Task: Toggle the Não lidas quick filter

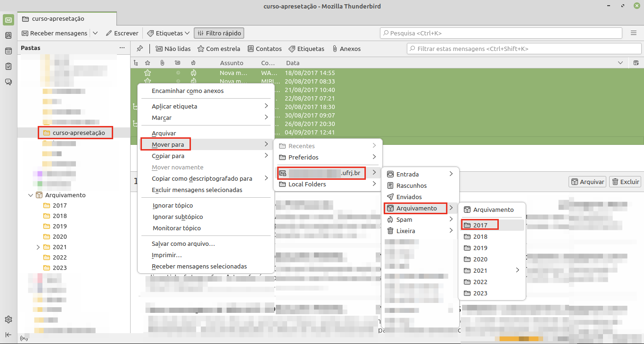Action: click(x=173, y=49)
